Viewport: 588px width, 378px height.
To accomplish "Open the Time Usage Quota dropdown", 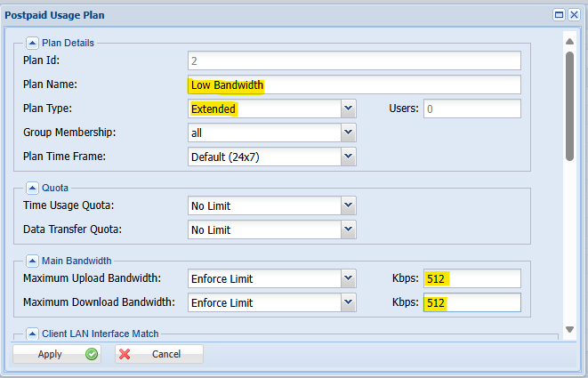I will click(349, 205).
